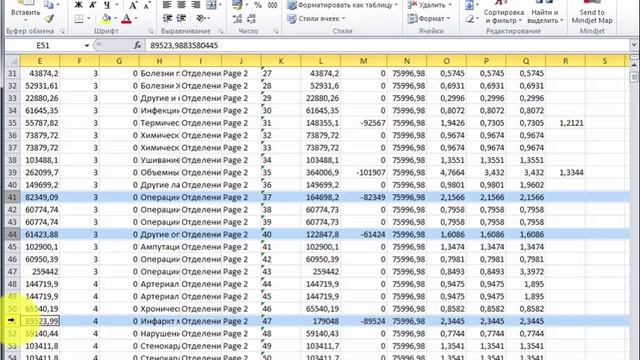Open Число group dialog launcher
Viewport: 640px width, 360px height.
(276, 31)
